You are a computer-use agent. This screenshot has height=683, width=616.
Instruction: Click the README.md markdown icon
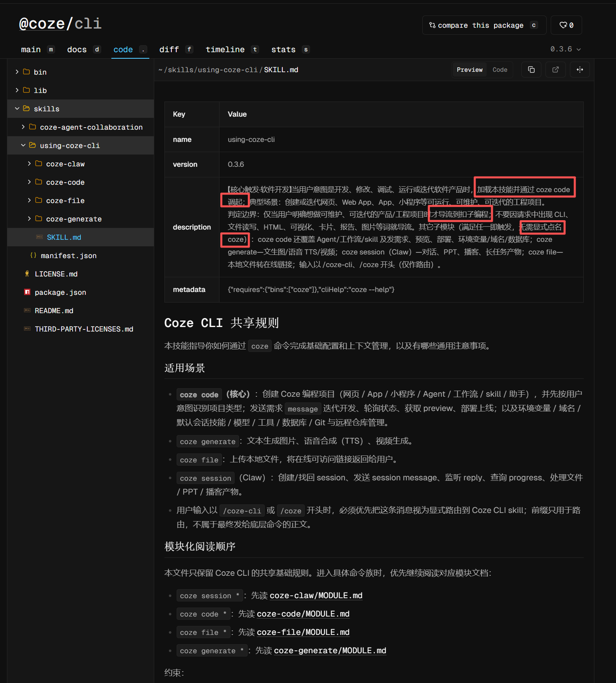click(27, 310)
